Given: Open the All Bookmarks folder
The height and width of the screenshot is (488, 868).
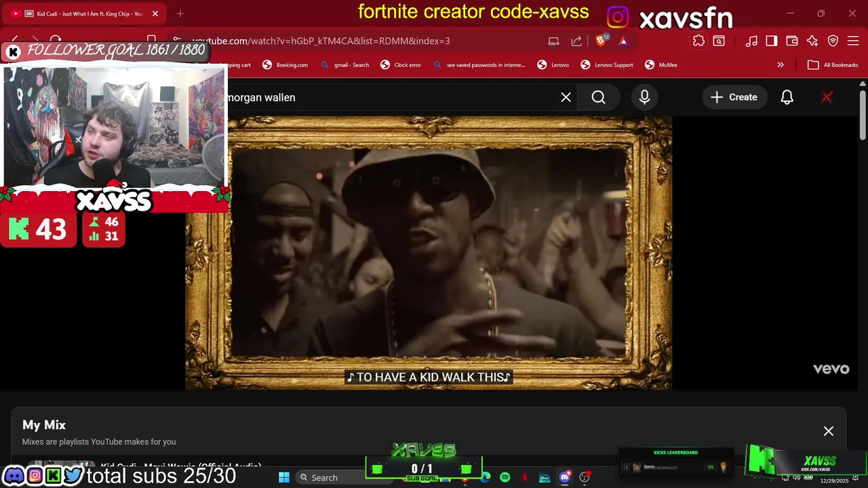Looking at the screenshot, I should click(833, 65).
